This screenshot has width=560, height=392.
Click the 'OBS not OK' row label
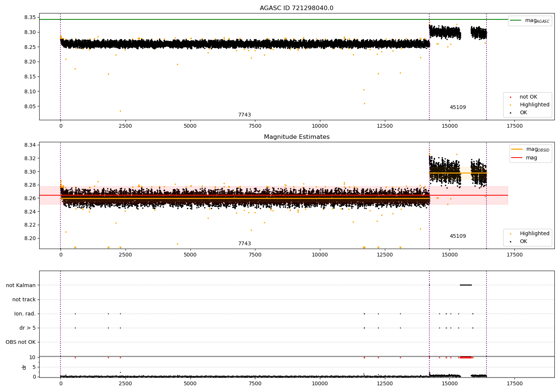(x=21, y=342)
